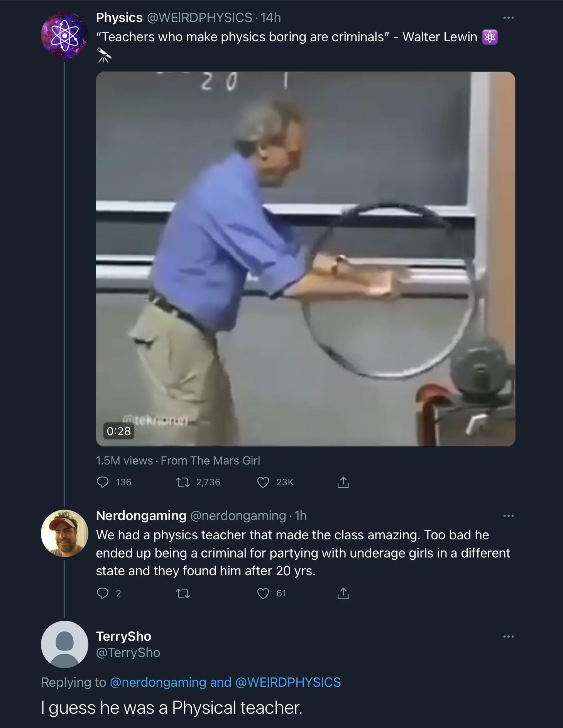Go to TerrySho display name profile
The width and height of the screenshot is (563, 728).
tap(123, 636)
